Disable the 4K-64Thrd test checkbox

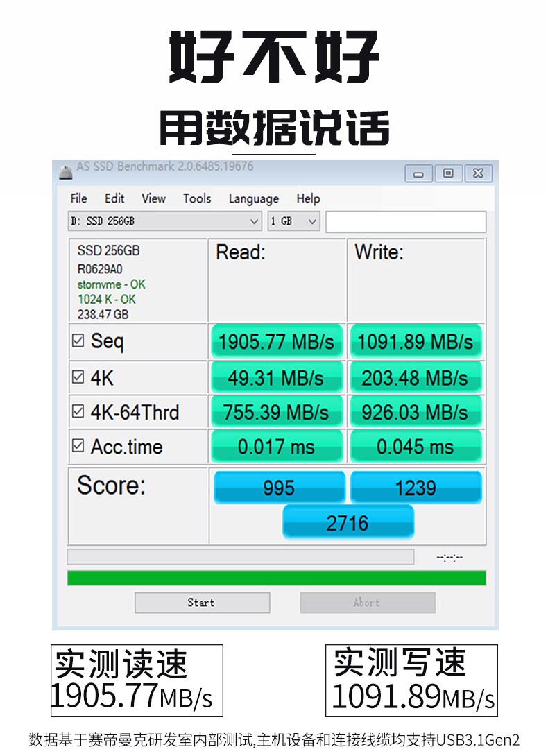[78, 411]
